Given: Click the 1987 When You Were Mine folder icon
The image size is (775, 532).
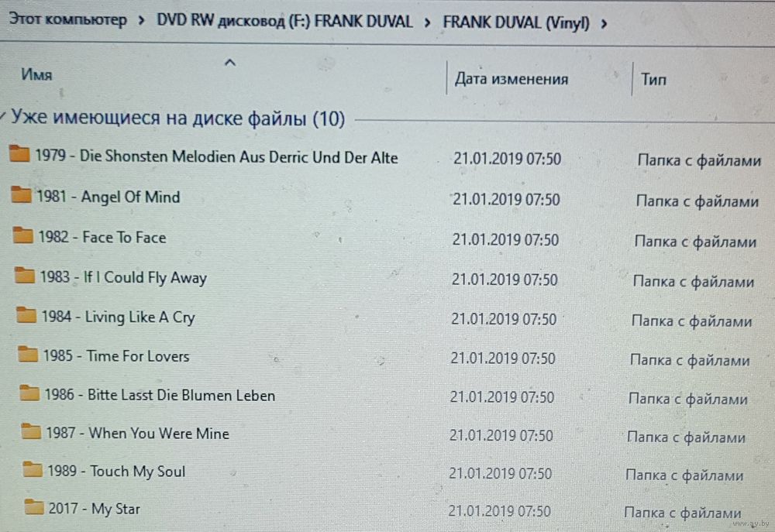Looking at the screenshot, I should [31, 431].
